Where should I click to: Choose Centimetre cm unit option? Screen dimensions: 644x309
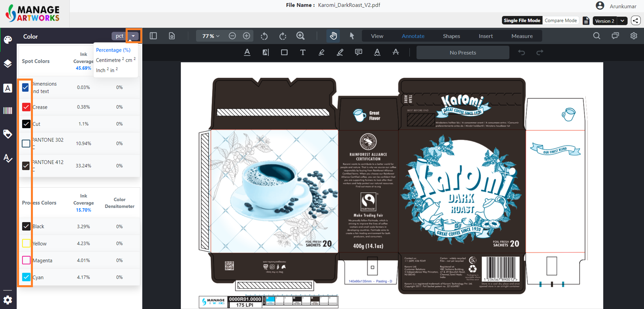click(116, 60)
